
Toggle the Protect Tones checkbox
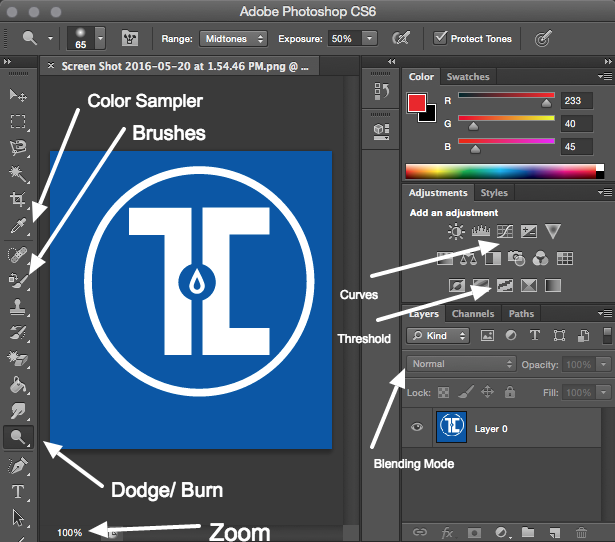440,38
